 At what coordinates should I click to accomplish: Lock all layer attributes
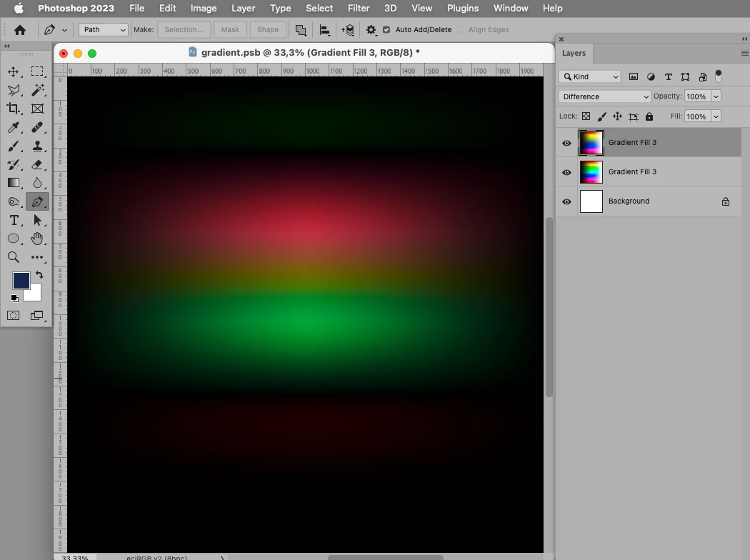649,116
